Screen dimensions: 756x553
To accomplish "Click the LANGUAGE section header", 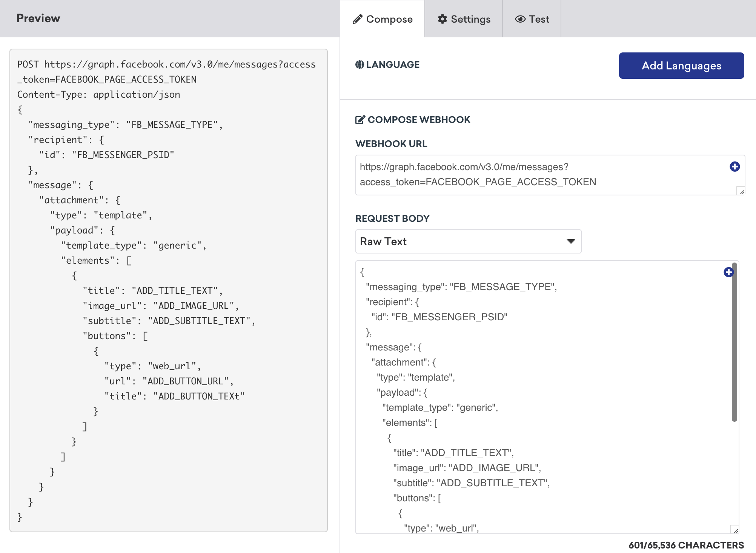I will pos(387,65).
